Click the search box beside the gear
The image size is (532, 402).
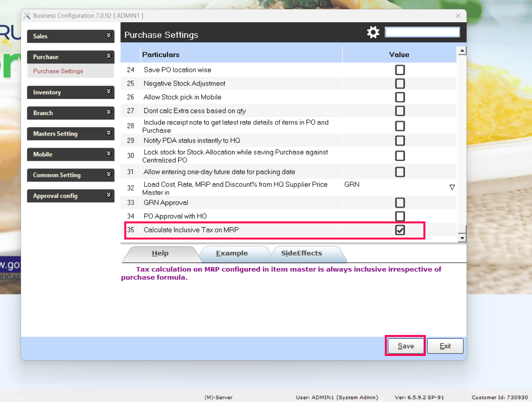pyautogui.click(x=423, y=32)
